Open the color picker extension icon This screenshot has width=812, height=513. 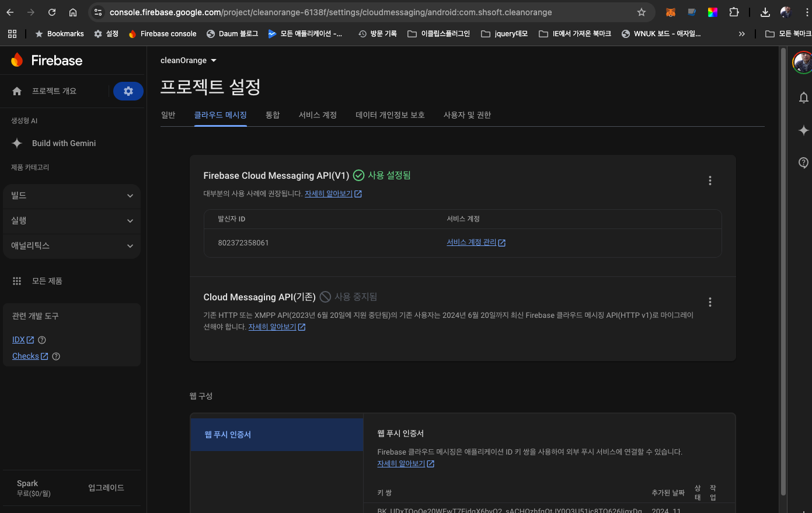click(713, 12)
